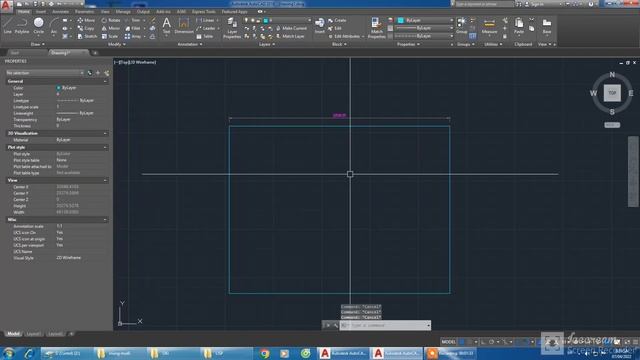Click the keyword search field
This screenshot has width=640, height=360.
click(484, 4)
